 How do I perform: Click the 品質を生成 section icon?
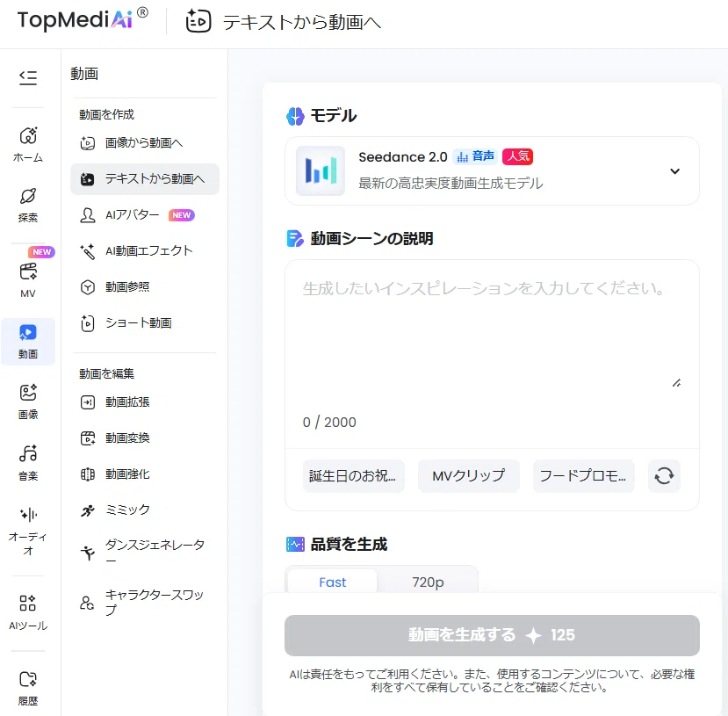point(295,544)
